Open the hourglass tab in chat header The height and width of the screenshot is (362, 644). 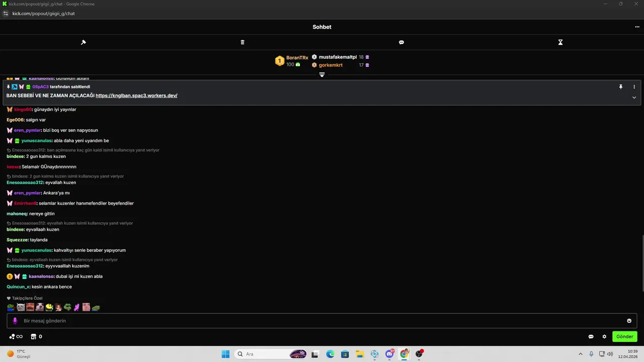[560, 42]
